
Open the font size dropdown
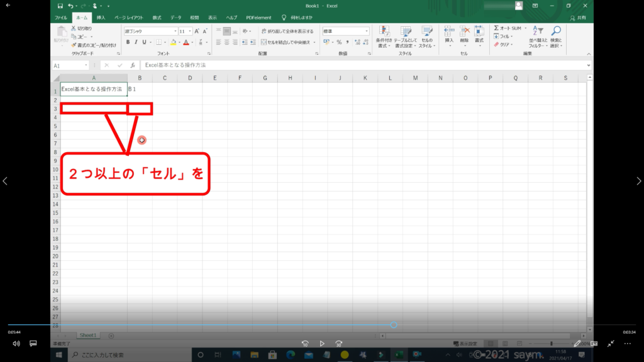[189, 31]
